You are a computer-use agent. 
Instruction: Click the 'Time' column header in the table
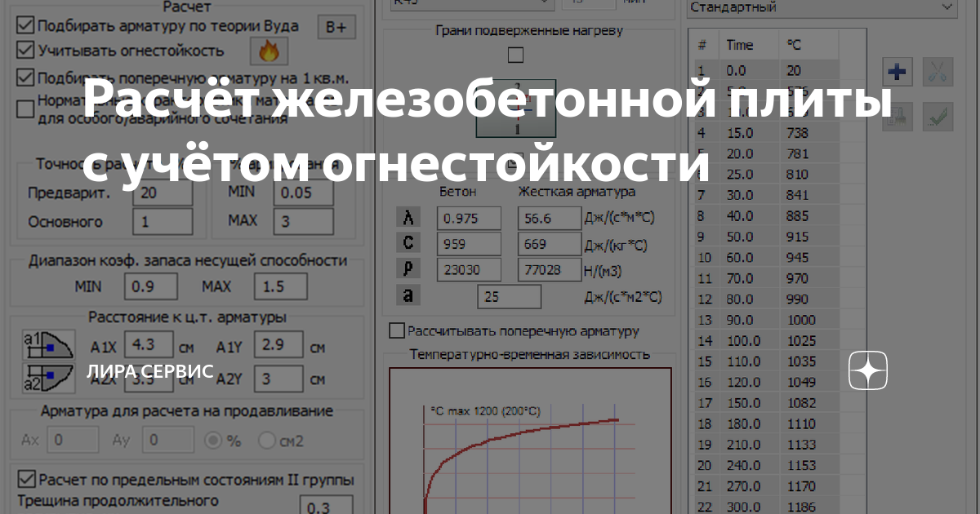(751, 45)
